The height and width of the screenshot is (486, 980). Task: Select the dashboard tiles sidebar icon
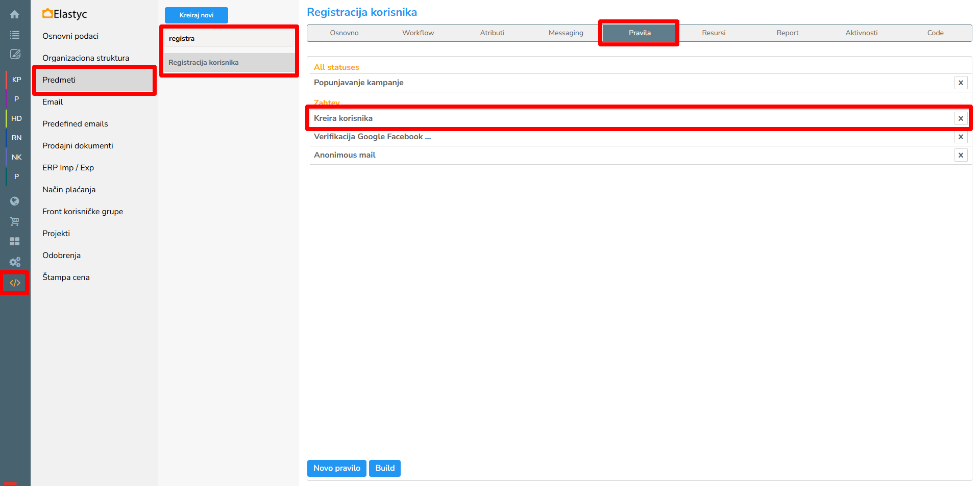point(15,241)
